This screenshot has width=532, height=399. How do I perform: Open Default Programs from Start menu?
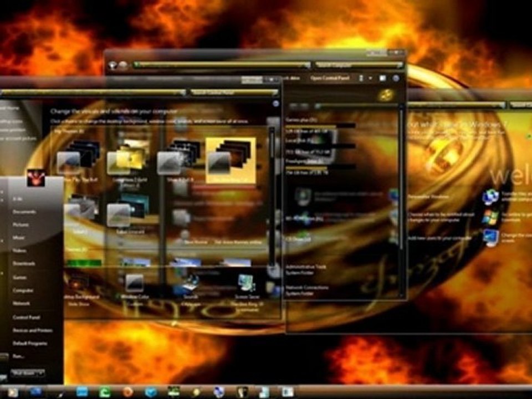[30, 344]
